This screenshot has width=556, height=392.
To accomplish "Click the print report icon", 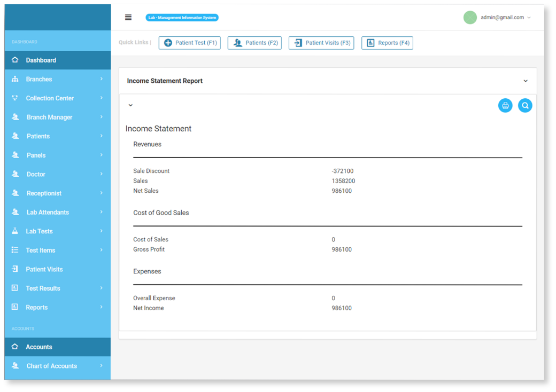I will click(x=505, y=106).
